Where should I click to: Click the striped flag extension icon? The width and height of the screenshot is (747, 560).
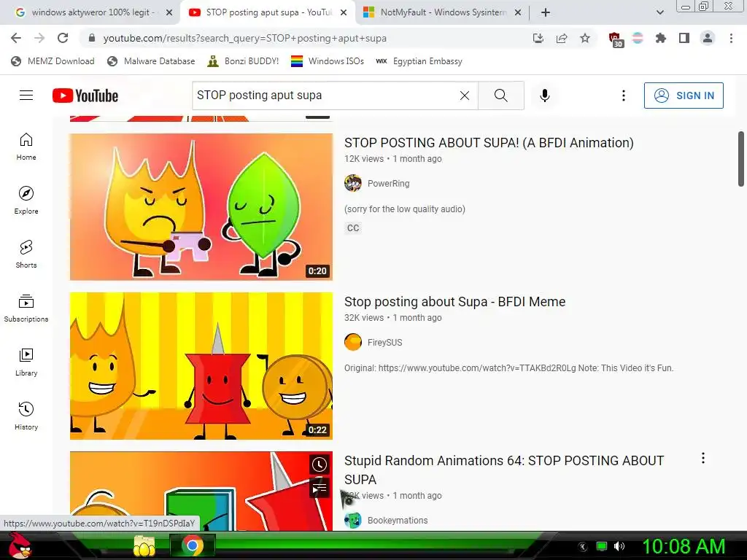(638, 38)
